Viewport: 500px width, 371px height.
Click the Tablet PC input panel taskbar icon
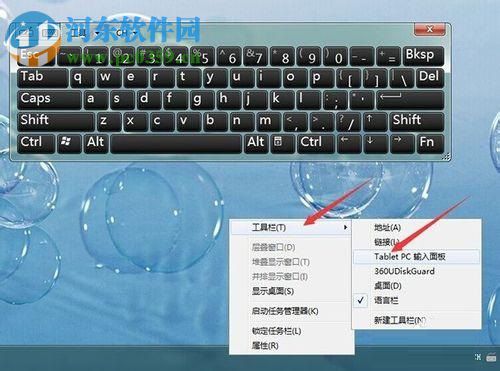(x=491, y=358)
